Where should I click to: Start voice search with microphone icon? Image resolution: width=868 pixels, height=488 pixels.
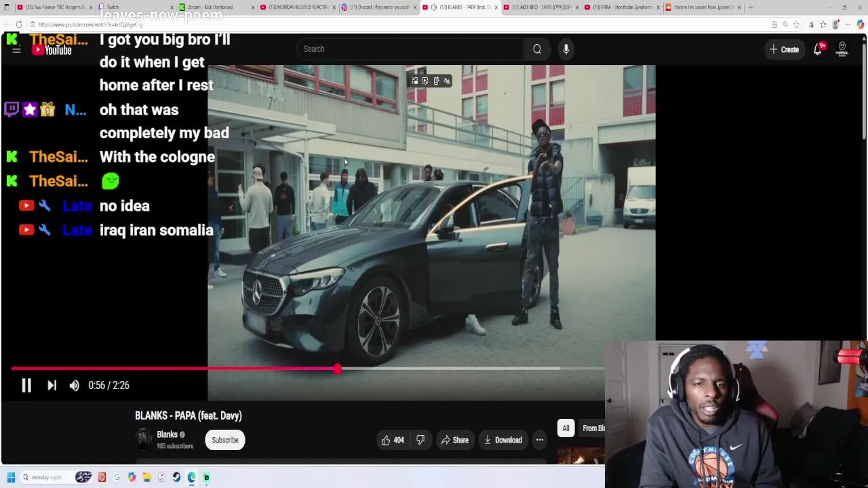pos(566,49)
